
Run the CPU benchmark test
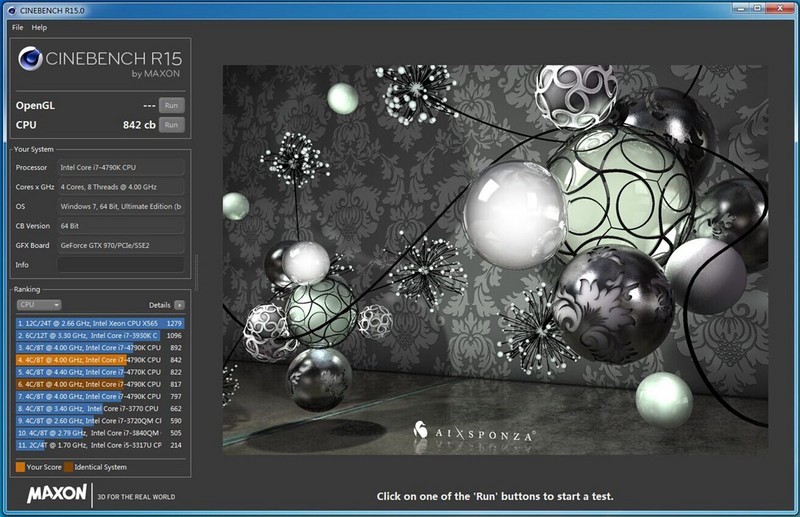pyautogui.click(x=172, y=124)
